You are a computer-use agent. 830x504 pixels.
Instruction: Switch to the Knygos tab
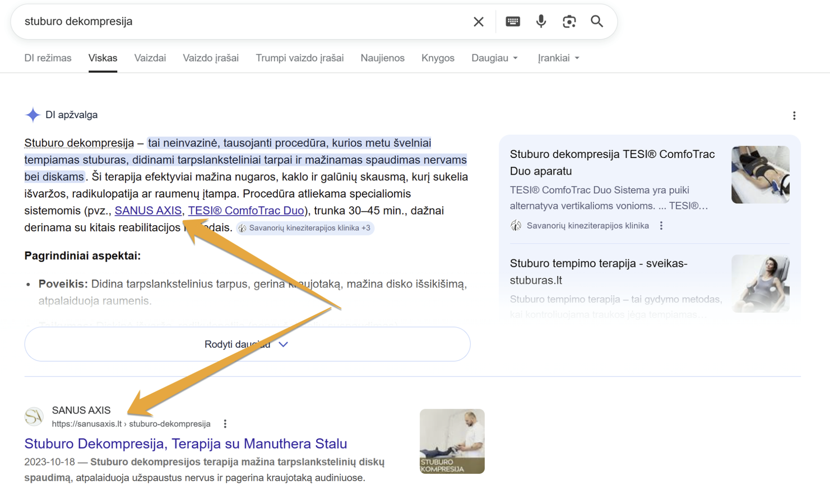click(x=438, y=58)
